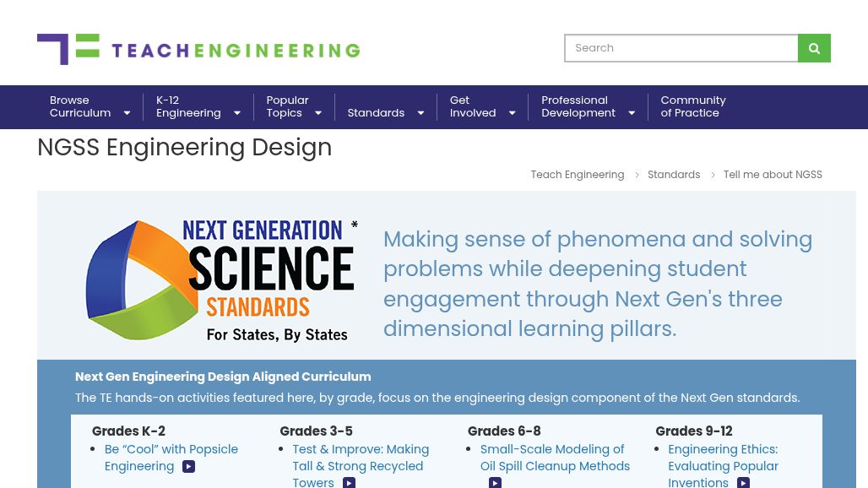Expand Professional Development dropdown arrow
The image size is (868, 488).
pyautogui.click(x=632, y=113)
